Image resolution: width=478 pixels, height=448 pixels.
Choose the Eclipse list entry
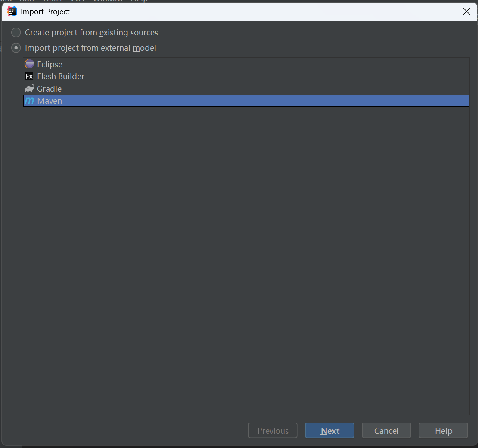(x=246, y=64)
